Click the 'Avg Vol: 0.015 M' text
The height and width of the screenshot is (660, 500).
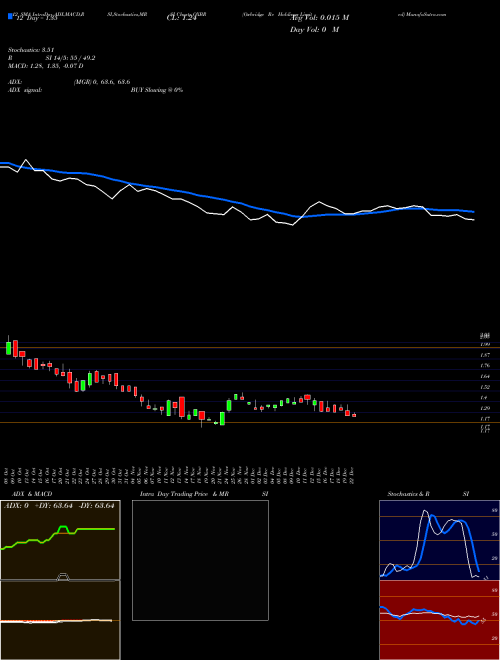(320, 18)
